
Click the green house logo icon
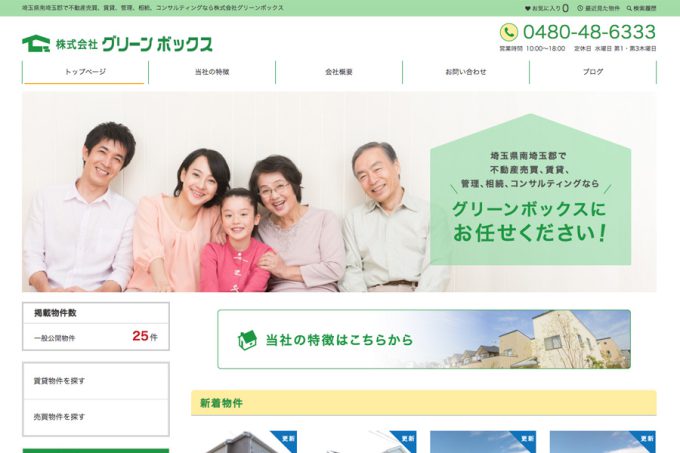point(36,44)
